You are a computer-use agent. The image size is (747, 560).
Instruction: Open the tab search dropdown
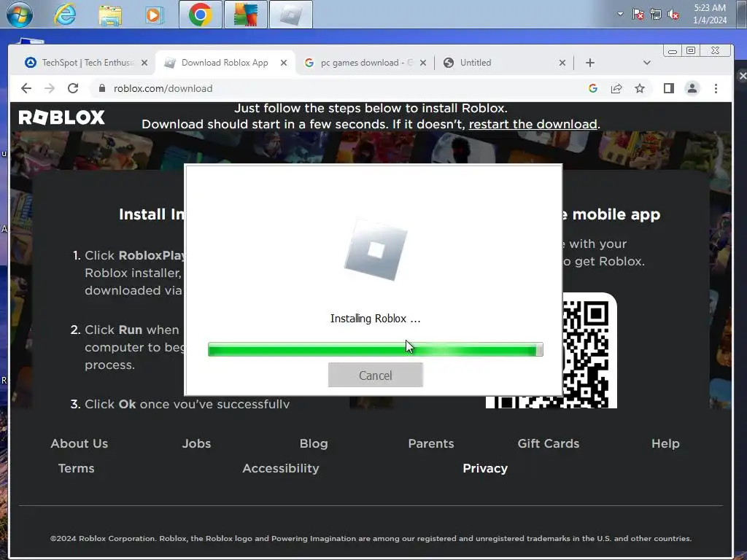[646, 63]
